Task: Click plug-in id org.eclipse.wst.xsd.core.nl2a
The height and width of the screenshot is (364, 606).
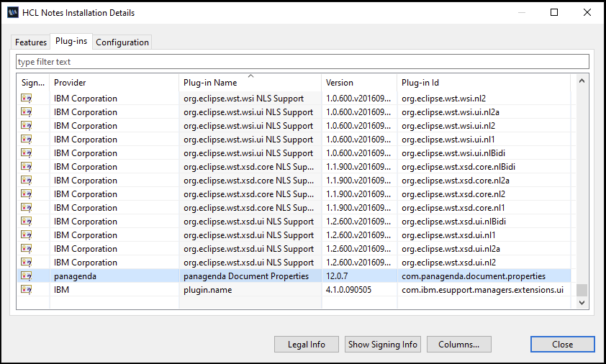Action: coord(456,181)
